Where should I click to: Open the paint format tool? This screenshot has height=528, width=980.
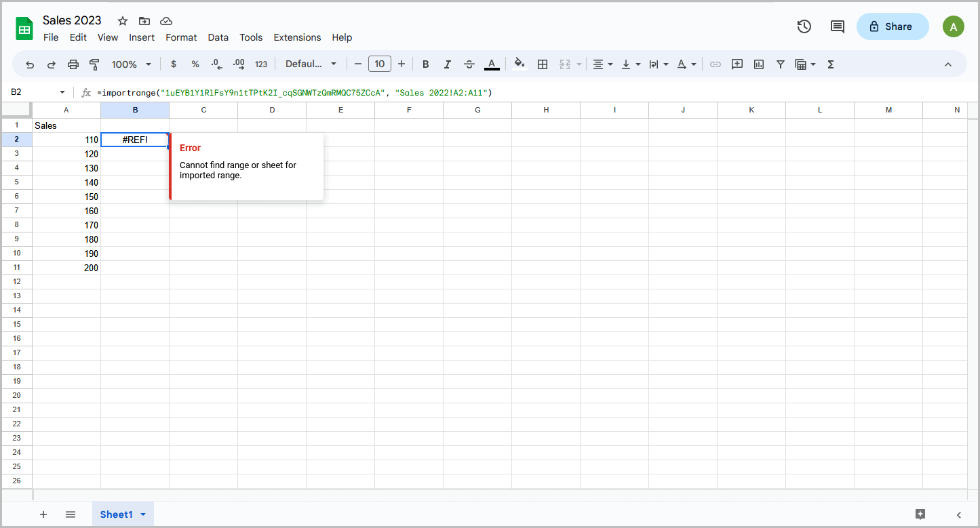[94, 64]
